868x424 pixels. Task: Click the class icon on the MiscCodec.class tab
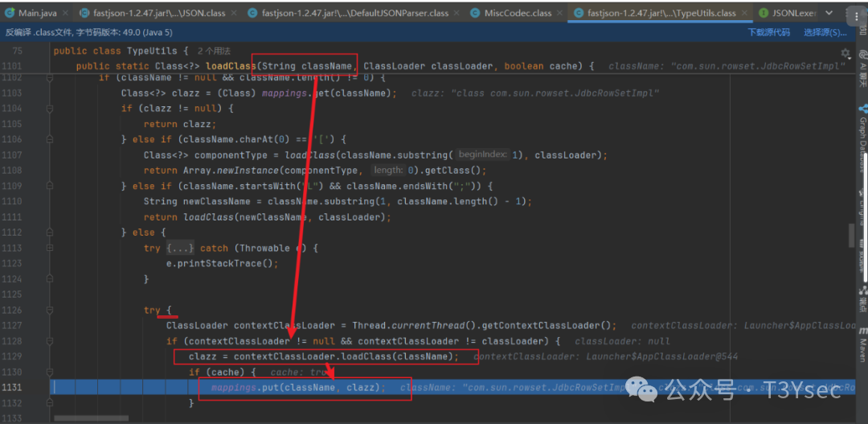pyautogui.click(x=474, y=12)
